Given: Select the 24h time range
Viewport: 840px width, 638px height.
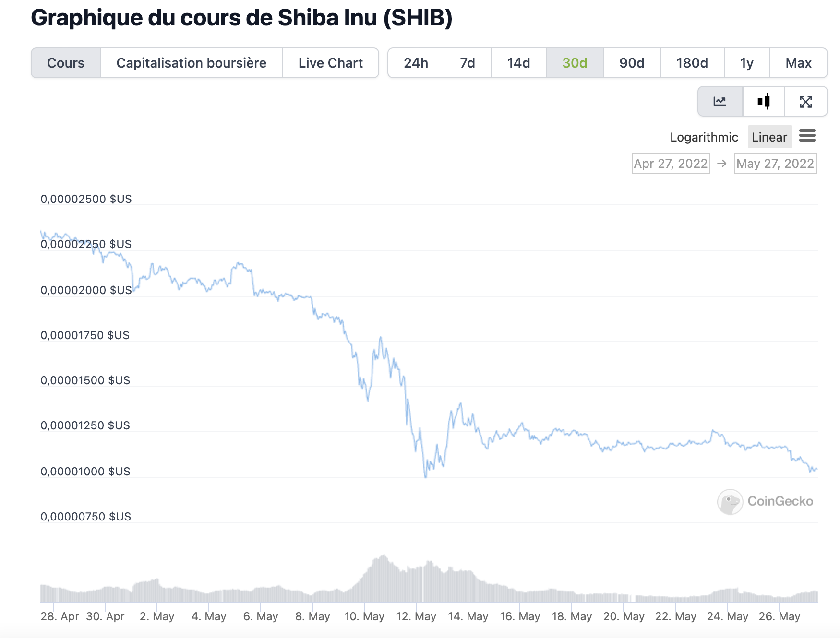Looking at the screenshot, I should 416,63.
